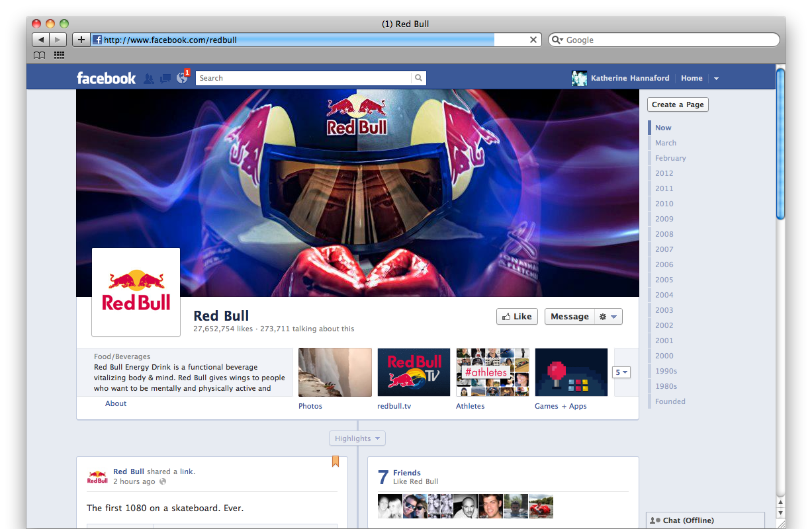This screenshot has height=529, width=812.
Task: Click the post privacy globe icon
Action: click(x=163, y=482)
